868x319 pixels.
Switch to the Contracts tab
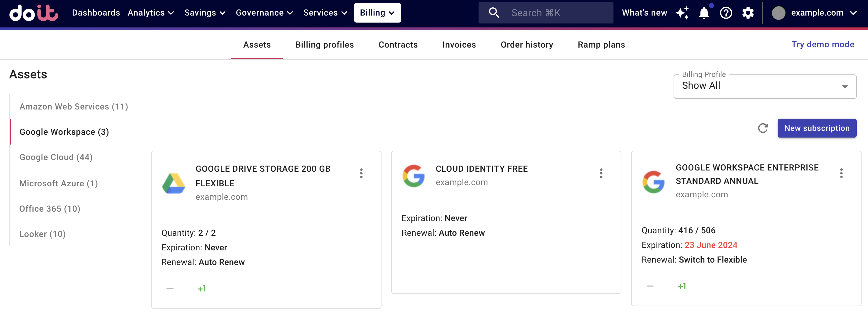pyautogui.click(x=398, y=45)
